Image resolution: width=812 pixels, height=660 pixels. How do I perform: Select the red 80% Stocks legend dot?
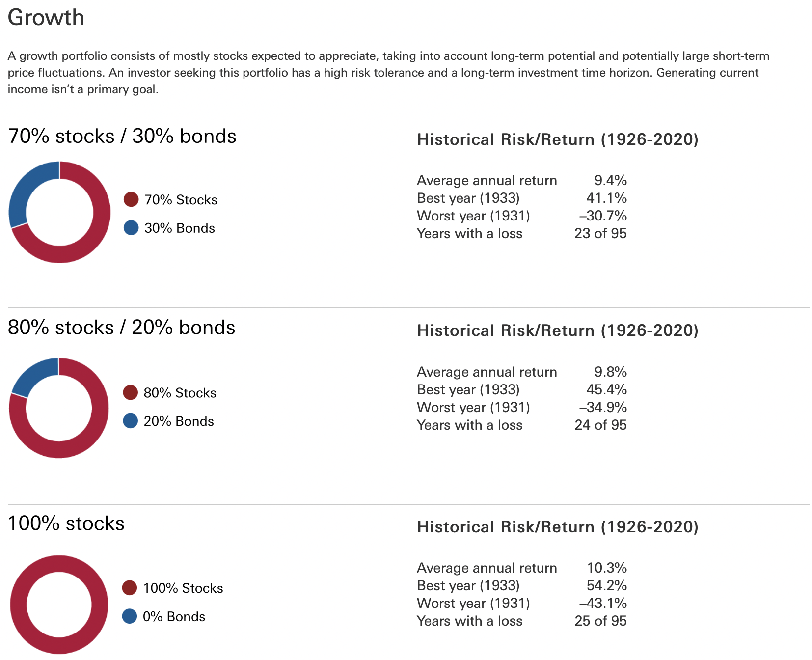coord(130,393)
